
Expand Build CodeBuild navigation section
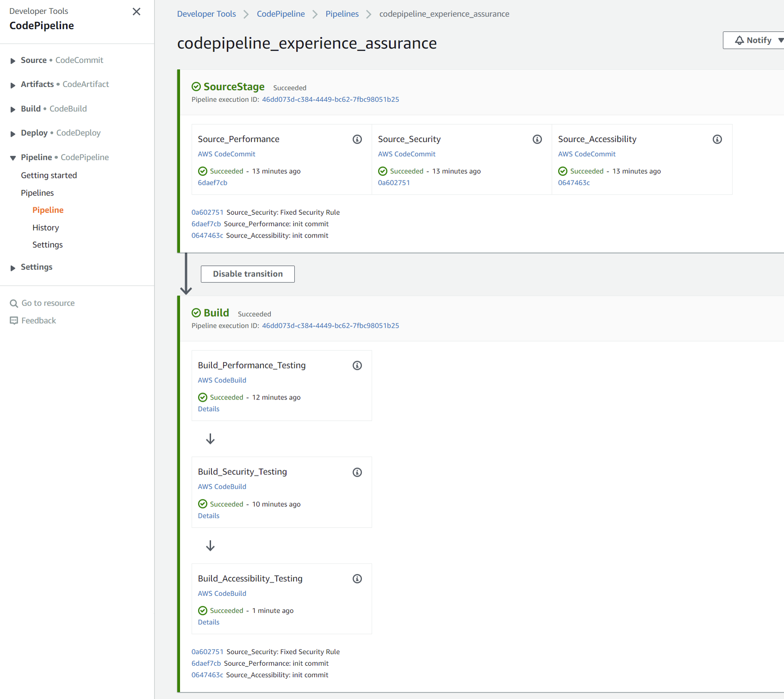pyautogui.click(x=13, y=109)
